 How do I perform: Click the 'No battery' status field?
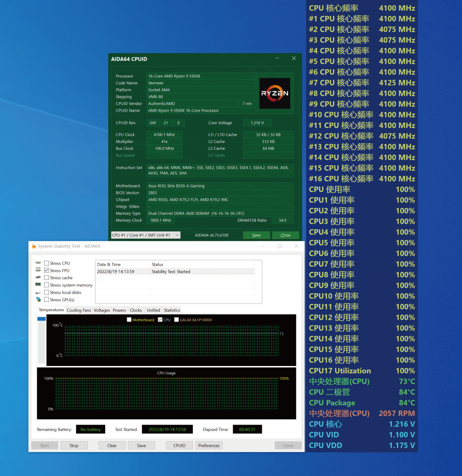[90, 429]
